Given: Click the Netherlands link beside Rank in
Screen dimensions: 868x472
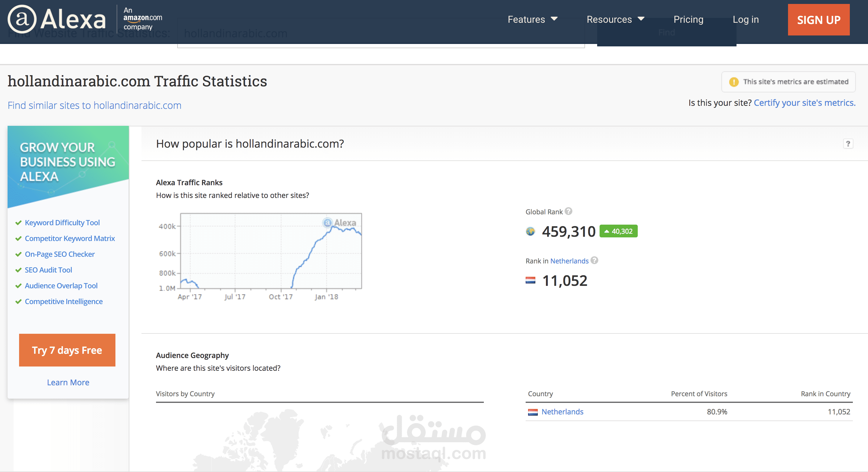Looking at the screenshot, I should click(569, 261).
